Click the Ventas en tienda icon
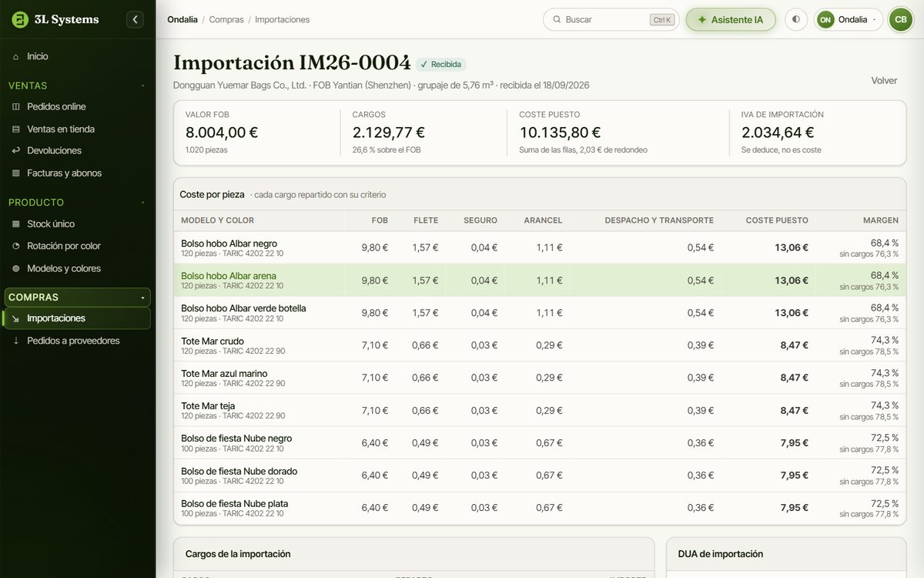This screenshot has width=924, height=578. [16, 129]
